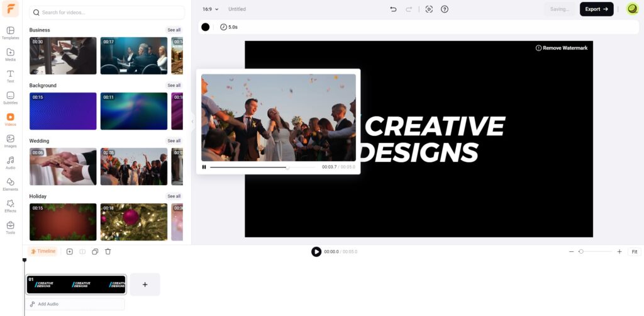Click the Untitled project name field
Viewport: 644px width, 316px height.
tap(237, 9)
